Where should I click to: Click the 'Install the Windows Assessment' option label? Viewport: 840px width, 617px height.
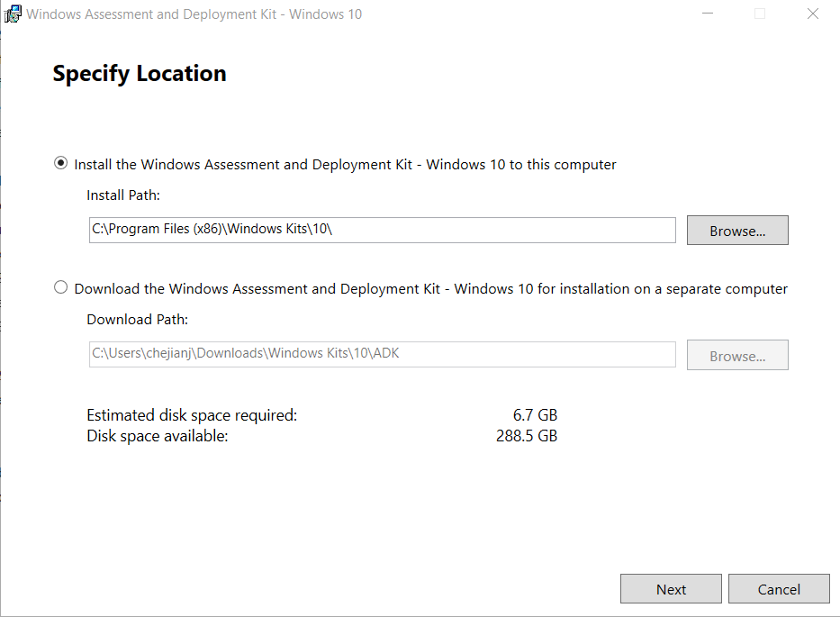tap(345, 165)
